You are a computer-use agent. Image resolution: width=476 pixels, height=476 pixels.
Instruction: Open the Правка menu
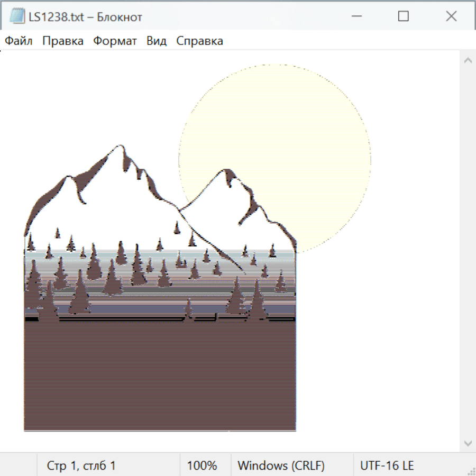(62, 41)
